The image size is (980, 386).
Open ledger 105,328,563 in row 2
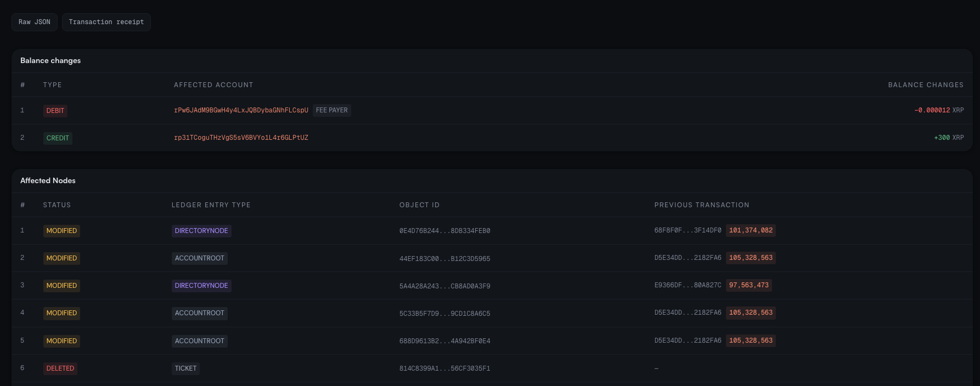[x=751, y=258]
